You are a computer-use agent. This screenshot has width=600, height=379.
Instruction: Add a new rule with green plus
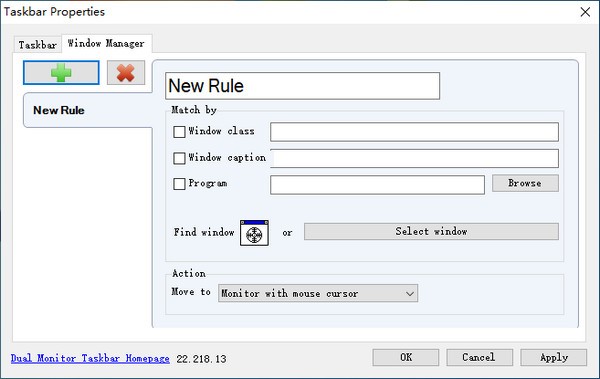(x=61, y=72)
